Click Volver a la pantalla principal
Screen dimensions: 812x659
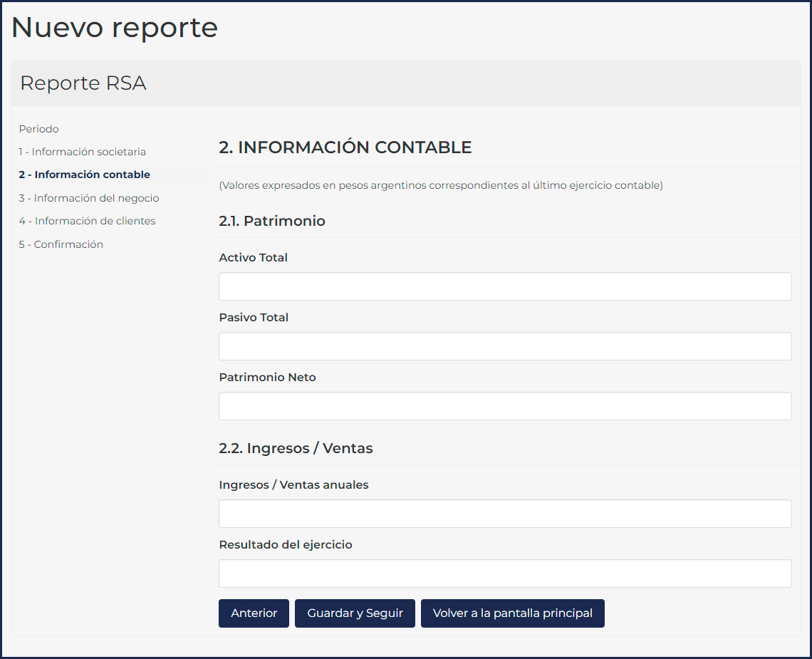pos(512,613)
